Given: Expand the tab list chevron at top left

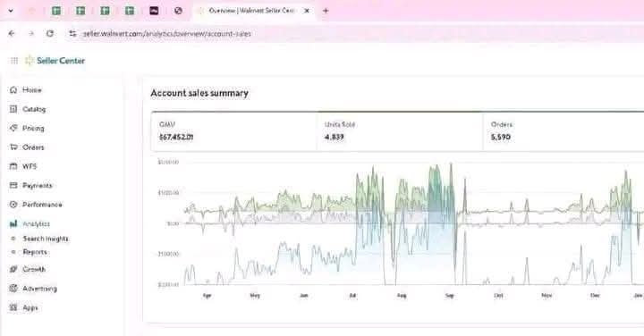Looking at the screenshot, I should pyautogui.click(x=11, y=11).
